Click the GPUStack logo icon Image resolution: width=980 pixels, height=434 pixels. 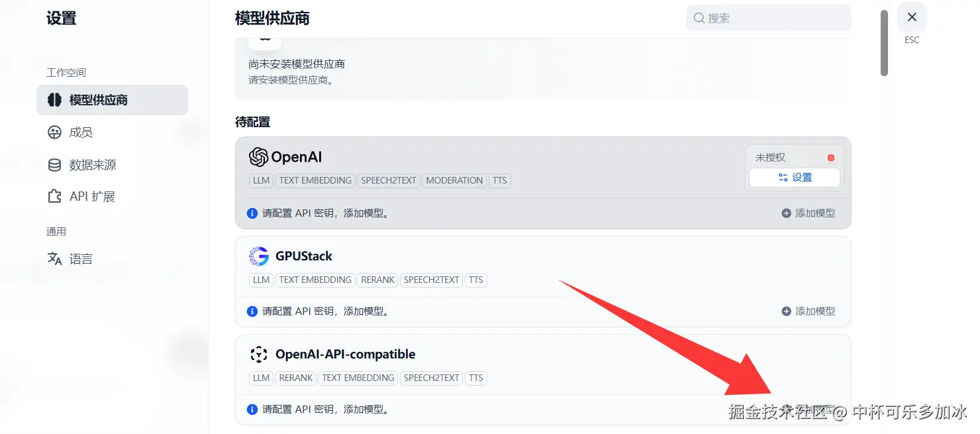258,256
